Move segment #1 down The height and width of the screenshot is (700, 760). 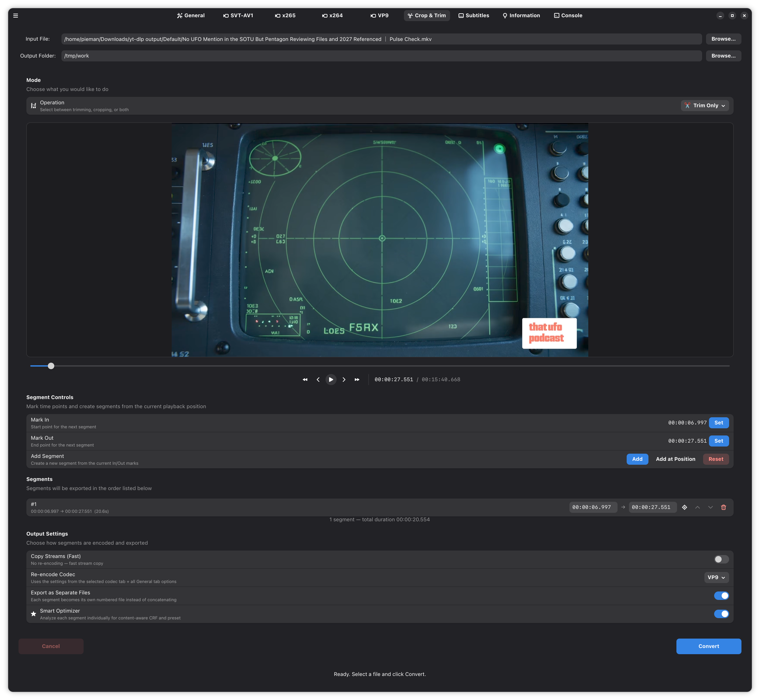[710, 507]
